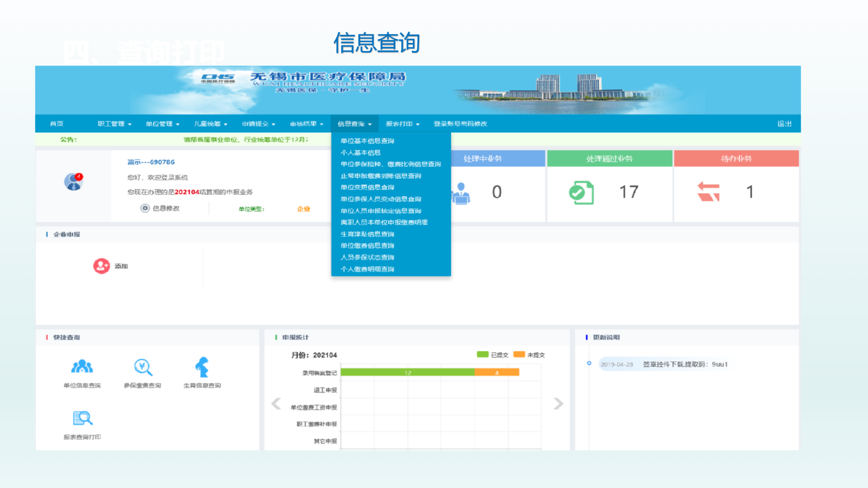Click red swap arrows icon for 待办业务
The width and height of the screenshot is (868, 488).
(x=708, y=192)
